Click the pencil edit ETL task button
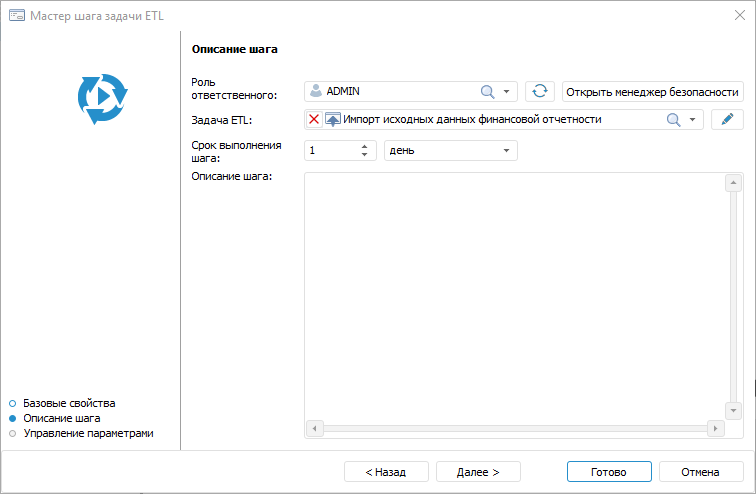The image size is (756, 494). [727, 120]
